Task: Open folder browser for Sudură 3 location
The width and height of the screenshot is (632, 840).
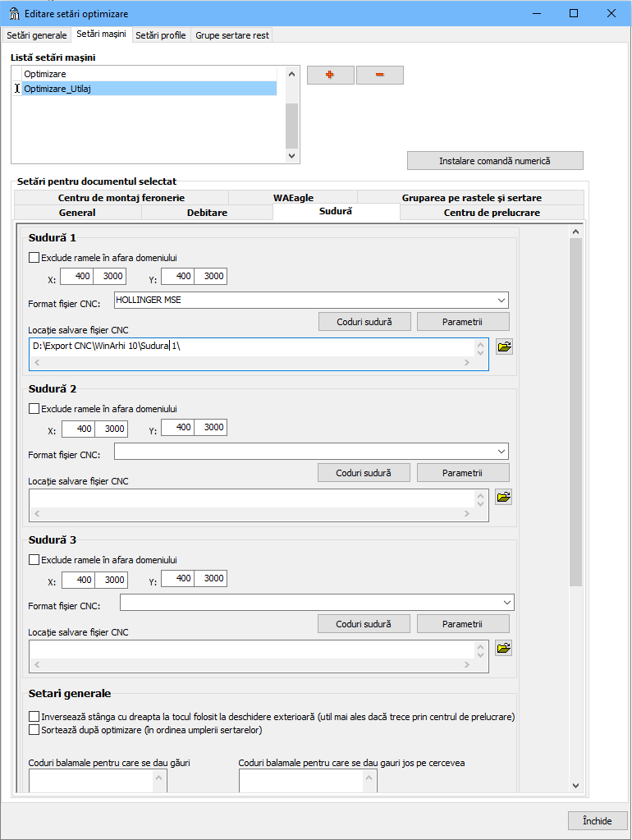Action: point(504,648)
